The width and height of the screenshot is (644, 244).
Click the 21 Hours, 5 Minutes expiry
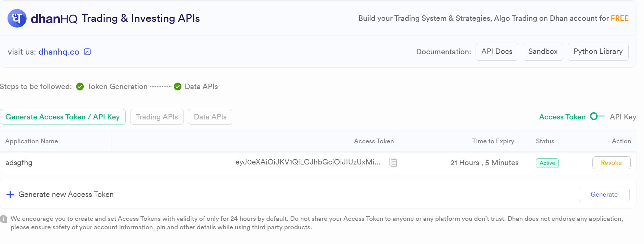pos(484,163)
